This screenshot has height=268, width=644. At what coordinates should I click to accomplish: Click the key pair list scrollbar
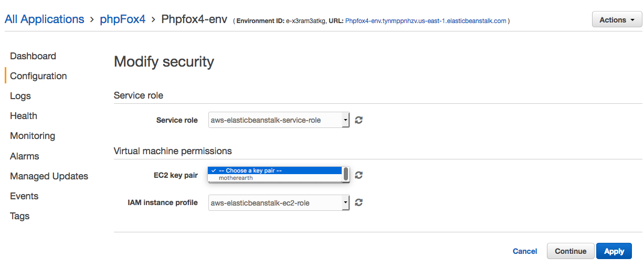tap(346, 174)
